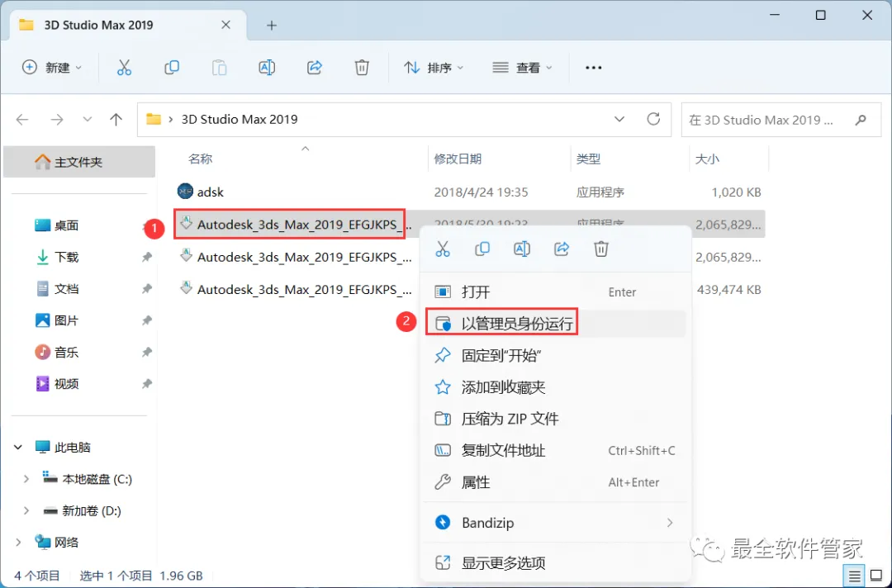
Task: Go back with the left arrow
Action: (22, 120)
